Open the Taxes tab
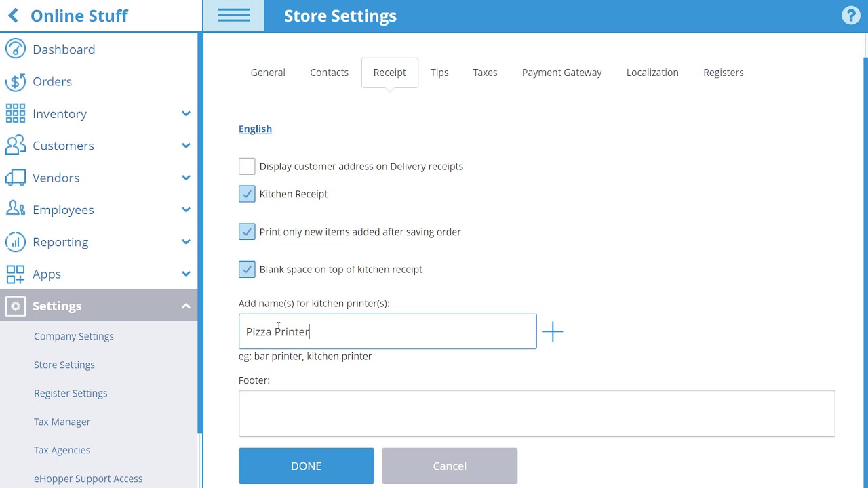 485,73
